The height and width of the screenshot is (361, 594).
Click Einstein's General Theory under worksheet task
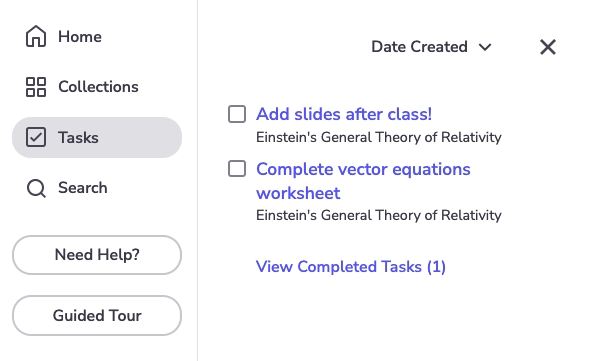pos(379,215)
